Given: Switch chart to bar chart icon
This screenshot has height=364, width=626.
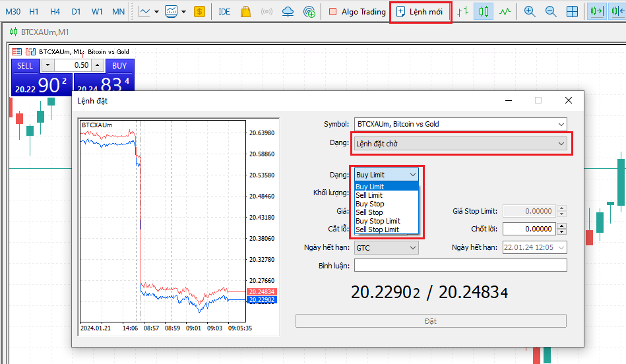Looking at the screenshot, I should 462,12.
